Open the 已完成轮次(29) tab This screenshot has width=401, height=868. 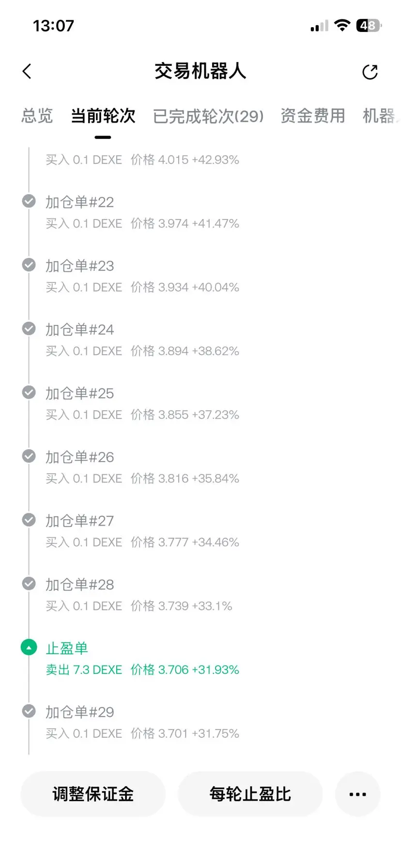click(208, 116)
